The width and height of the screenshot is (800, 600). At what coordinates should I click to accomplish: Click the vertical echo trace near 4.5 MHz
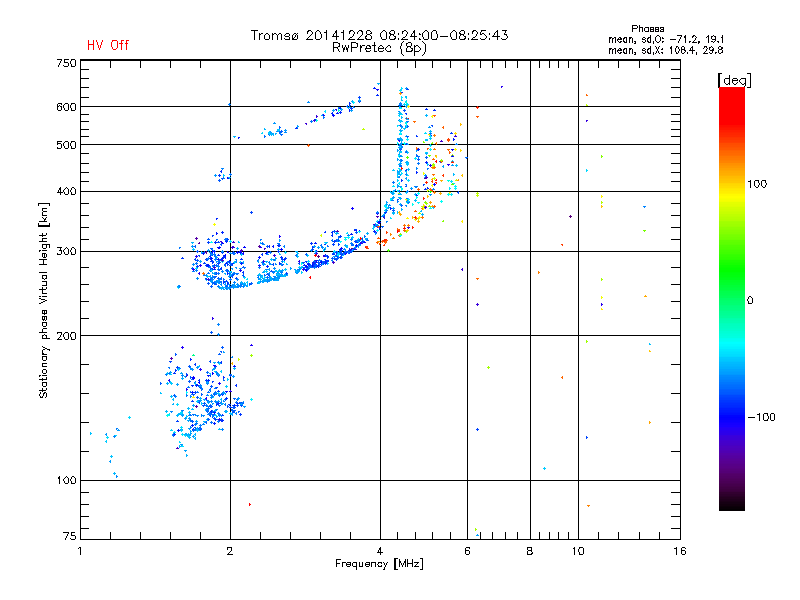pos(403,143)
